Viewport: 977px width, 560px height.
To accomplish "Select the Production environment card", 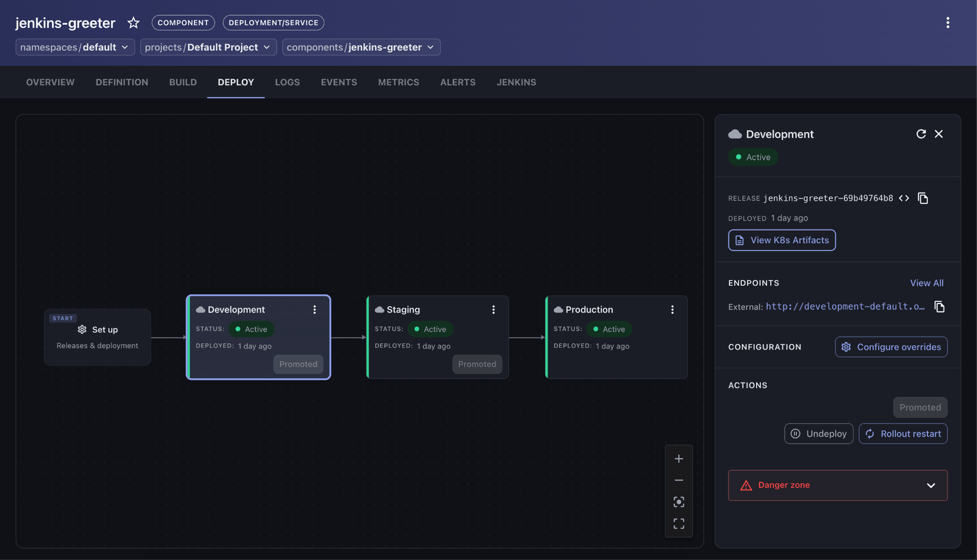I will pyautogui.click(x=616, y=337).
